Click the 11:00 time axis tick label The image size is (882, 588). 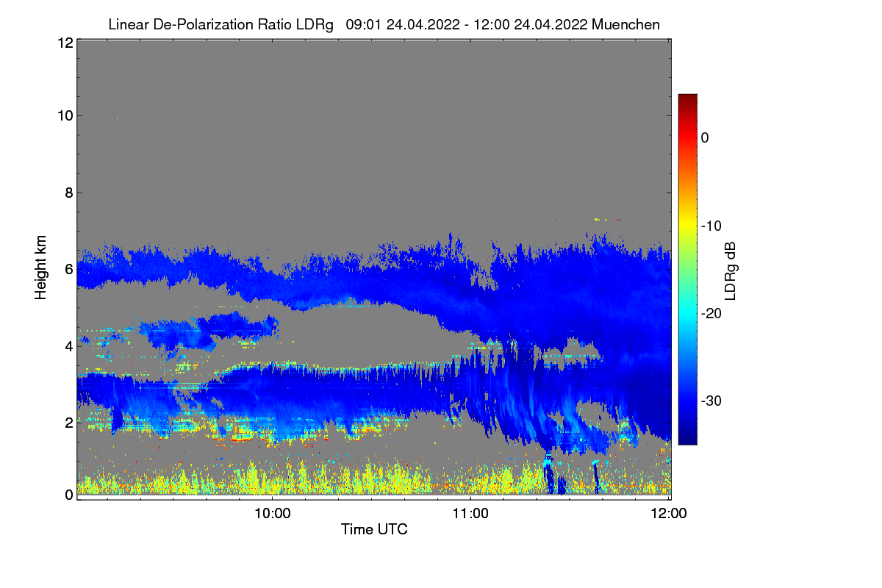pos(470,514)
